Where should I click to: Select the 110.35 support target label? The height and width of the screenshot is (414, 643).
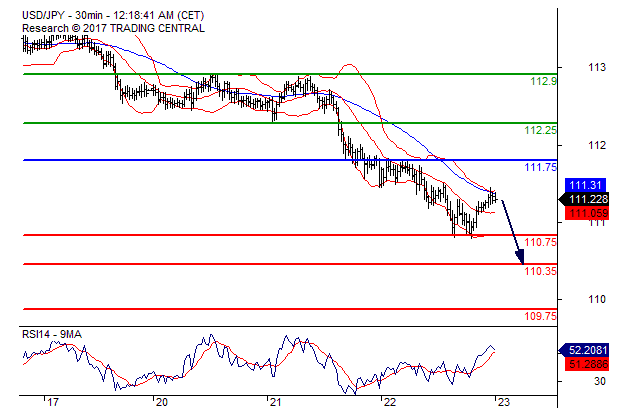(x=540, y=272)
